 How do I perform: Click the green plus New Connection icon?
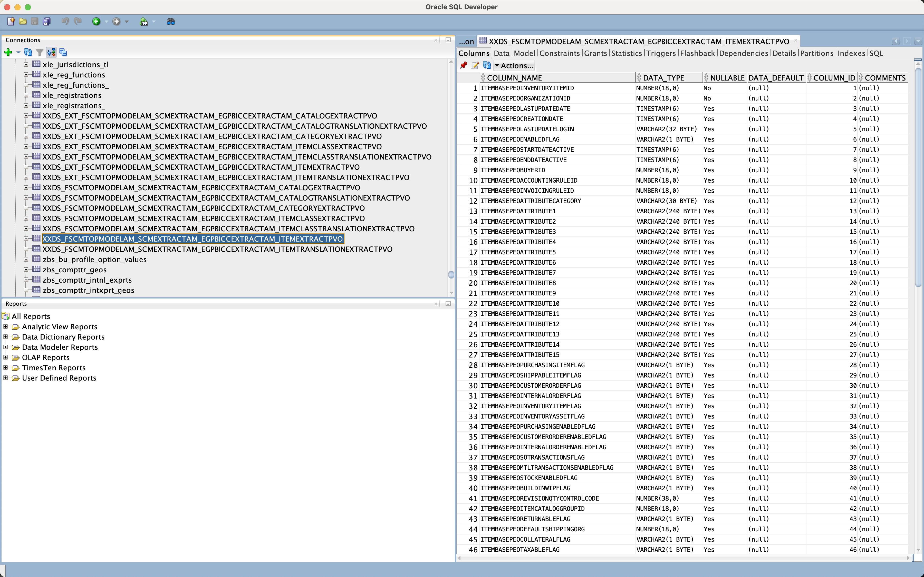click(x=8, y=52)
